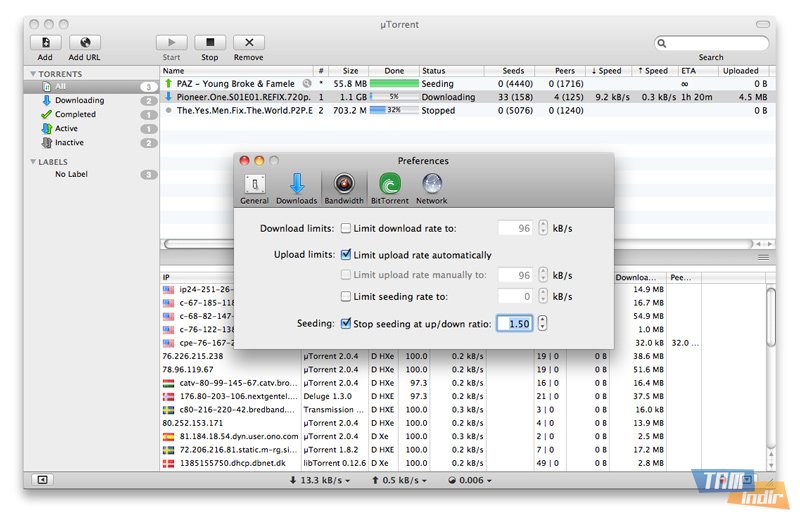Open upload speed dropdown in status bar
This screenshot has height=521, width=800.
coord(399,480)
